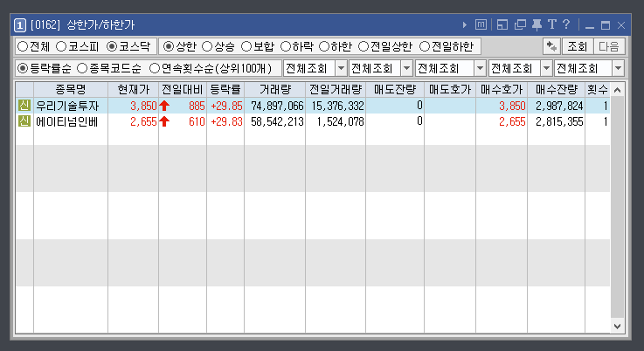
Task: Click volume value 58,542,213
Action: [277, 121]
